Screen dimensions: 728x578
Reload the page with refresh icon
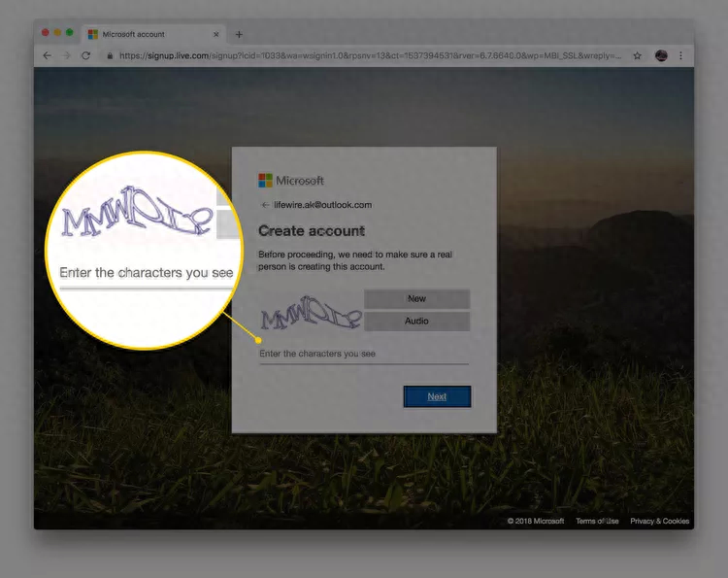(85, 55)
